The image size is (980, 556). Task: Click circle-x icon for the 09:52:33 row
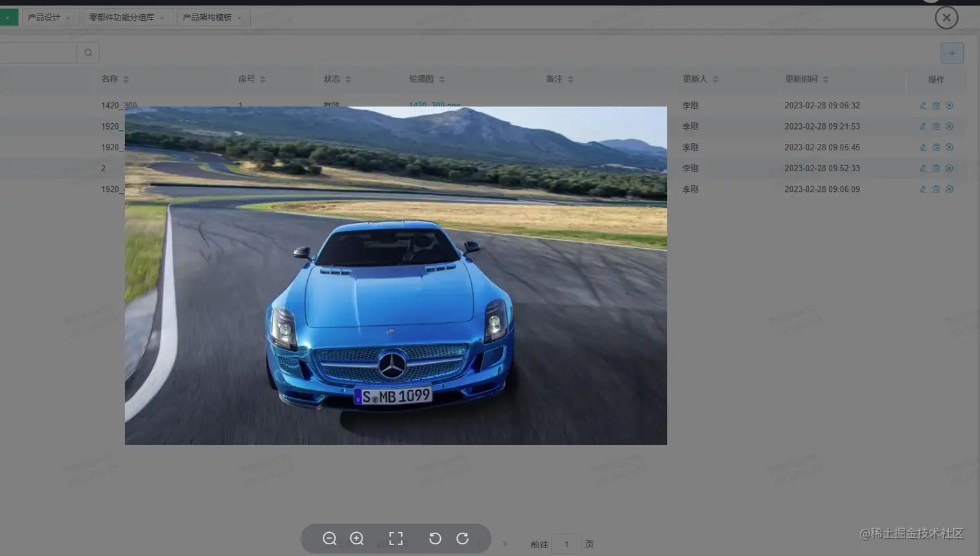949,168
